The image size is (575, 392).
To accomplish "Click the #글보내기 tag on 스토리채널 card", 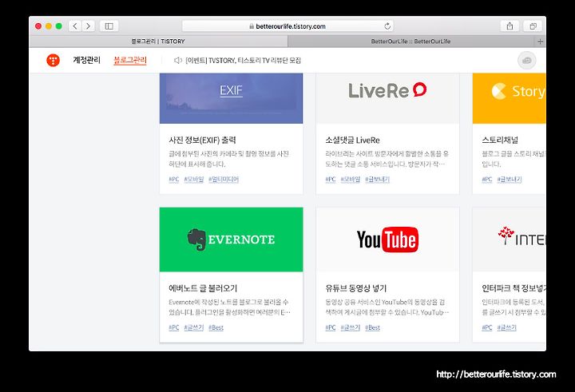I will coord(510,180).
